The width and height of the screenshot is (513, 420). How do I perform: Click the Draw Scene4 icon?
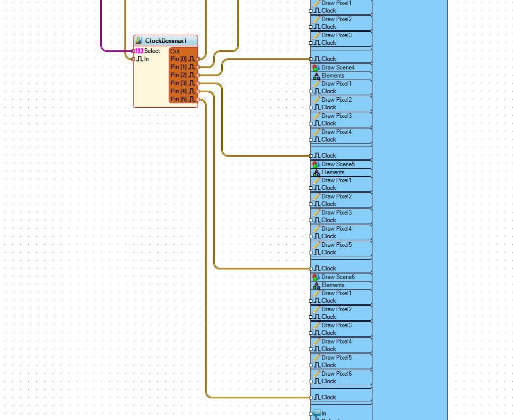[316, 67]
